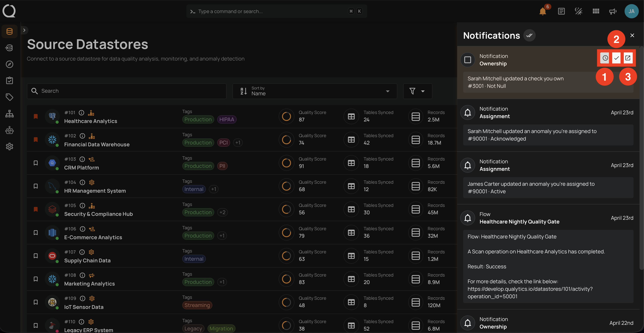Open the Supply Chain Data datastore
The image size is (644, 333).
(x=87, y=260)
